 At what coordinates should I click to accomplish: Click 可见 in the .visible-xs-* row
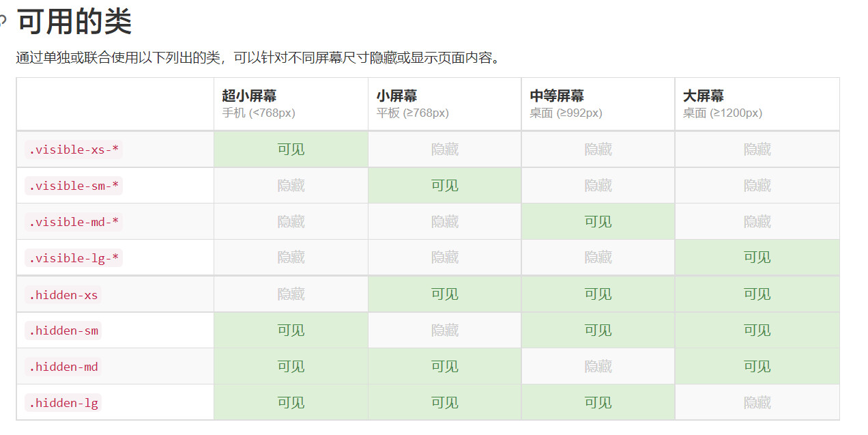click(x=291, y=150)
